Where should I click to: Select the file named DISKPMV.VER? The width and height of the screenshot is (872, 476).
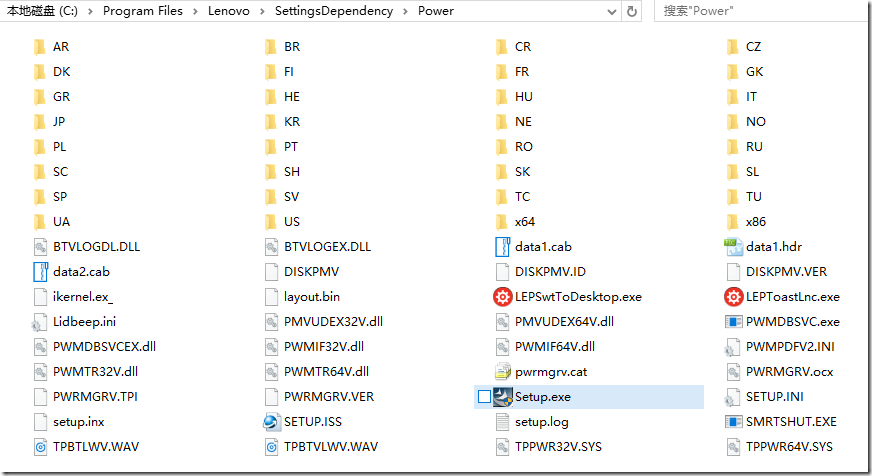point(786,272)
